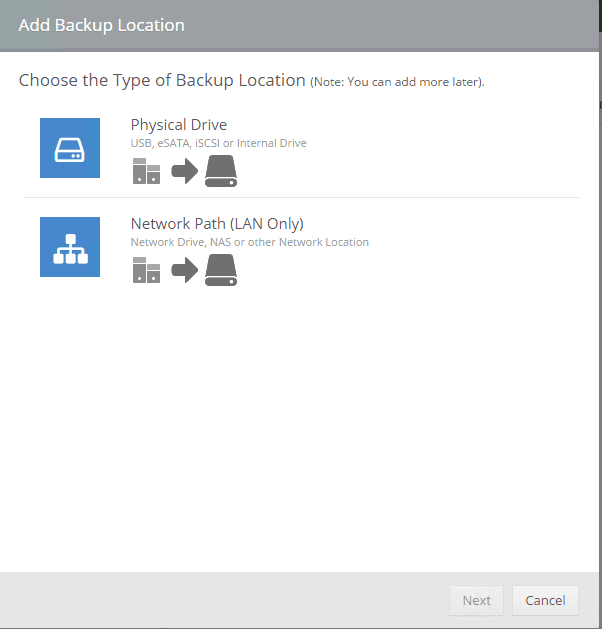Click the note about adding more later
602x629 pixels.
click(397, 82)
